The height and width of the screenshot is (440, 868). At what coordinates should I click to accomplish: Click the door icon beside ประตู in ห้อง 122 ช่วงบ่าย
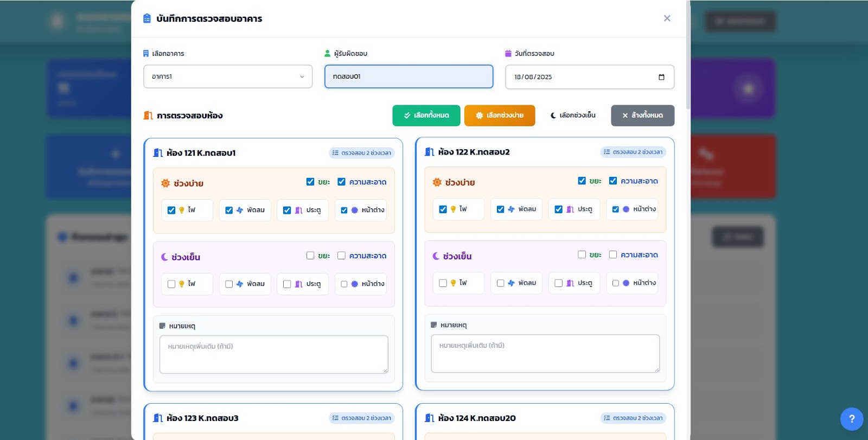tap(570, 209)
